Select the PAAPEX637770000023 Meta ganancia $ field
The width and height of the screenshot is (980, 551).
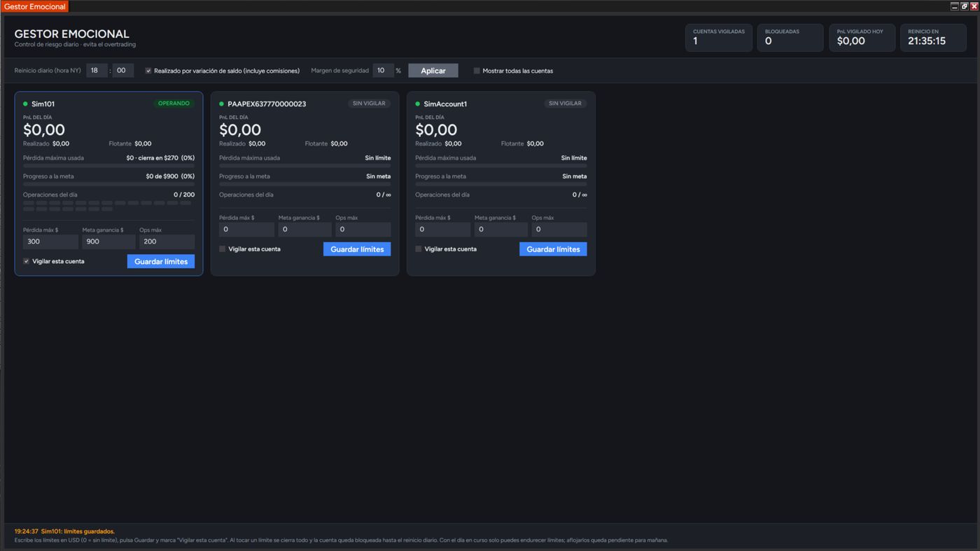pos(304,229)
